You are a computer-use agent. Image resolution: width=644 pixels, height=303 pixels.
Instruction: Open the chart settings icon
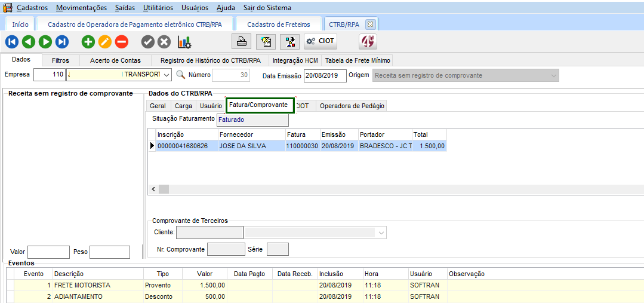pos(184,42)
